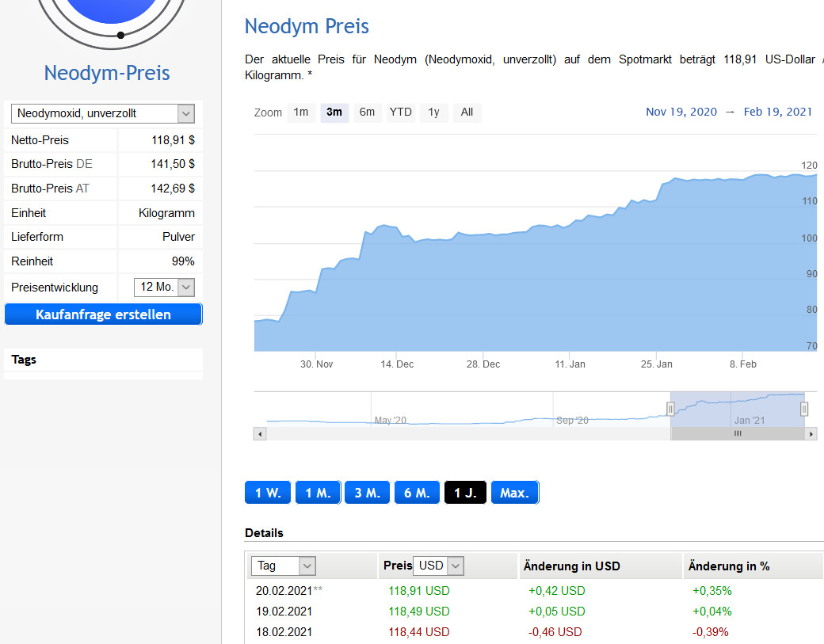Click the -0,46 USD change cell
824x644 pixels.
point(555,632)
